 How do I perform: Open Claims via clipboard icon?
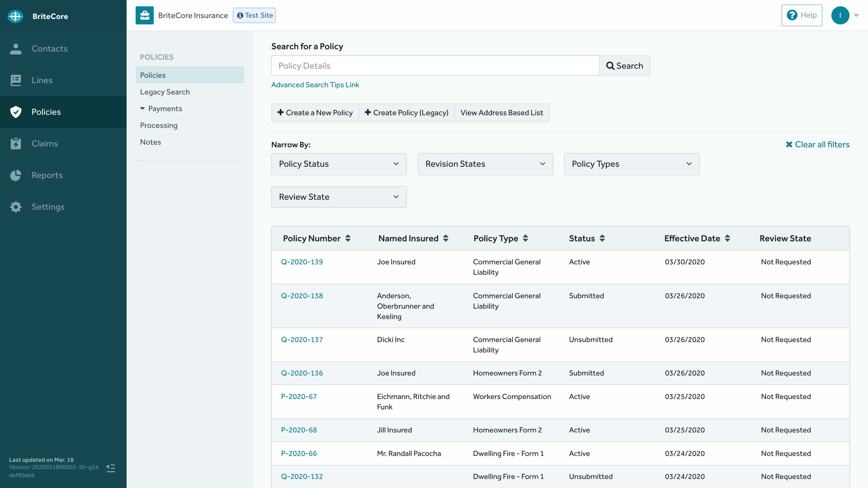click(16, 143)
